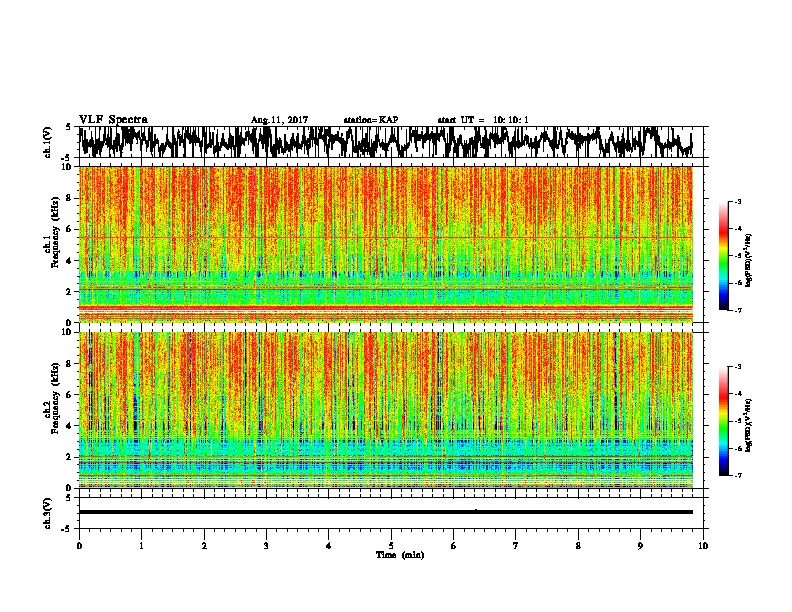Click the time axis tick label "10"

tap(703, 546)
